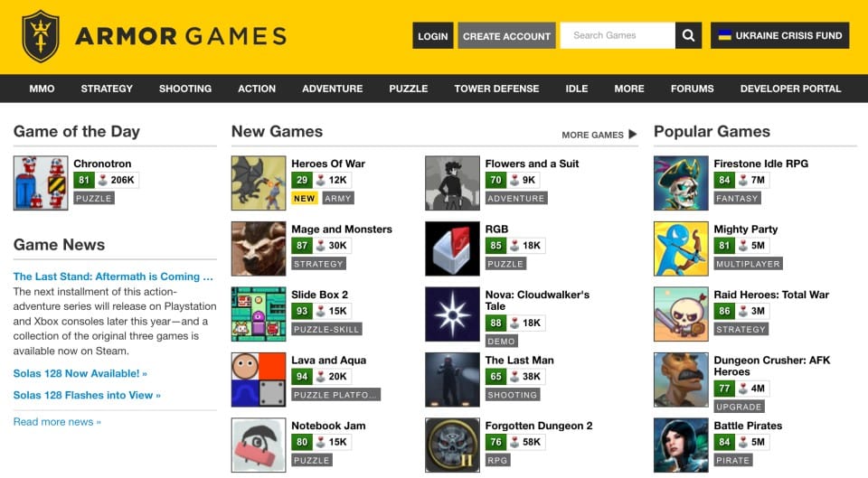This screenshot has height=478, width=868.
Task: Follow the Read more news link
Action: 57,422
